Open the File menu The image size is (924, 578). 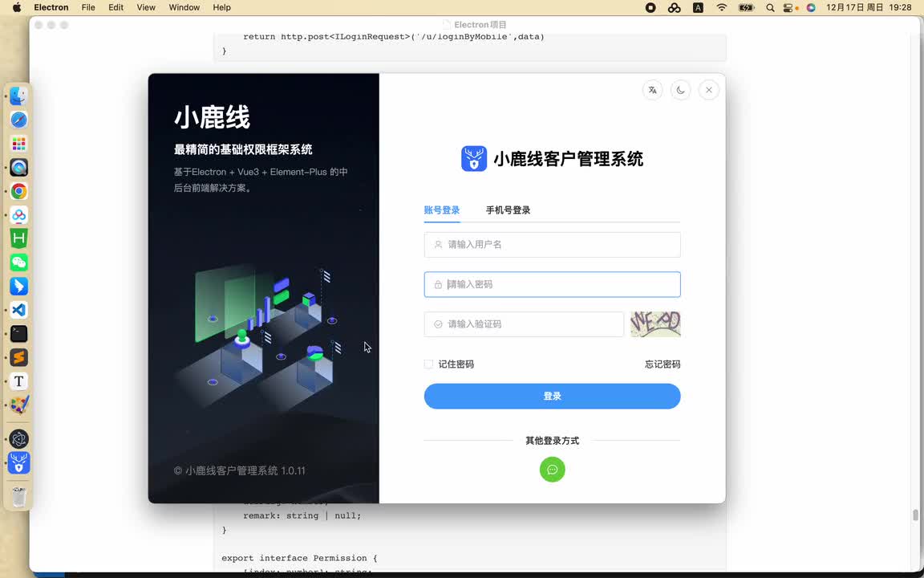point(88,7)
